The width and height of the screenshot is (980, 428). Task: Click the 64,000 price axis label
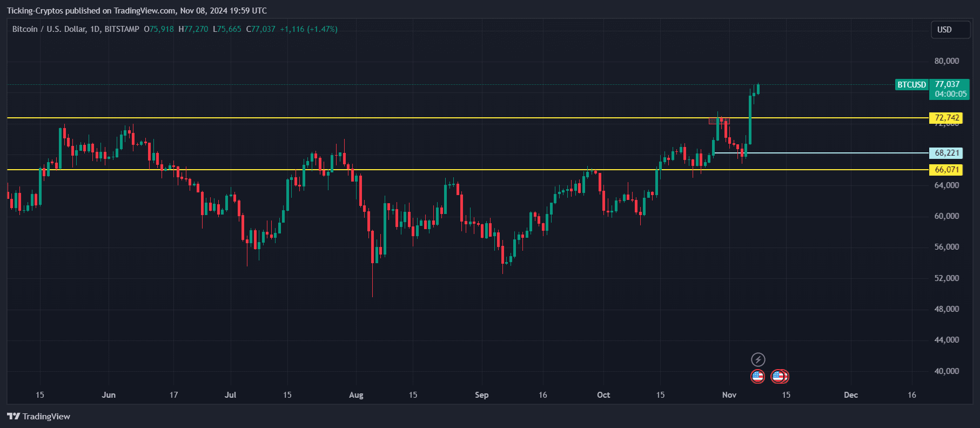point(947,185)
